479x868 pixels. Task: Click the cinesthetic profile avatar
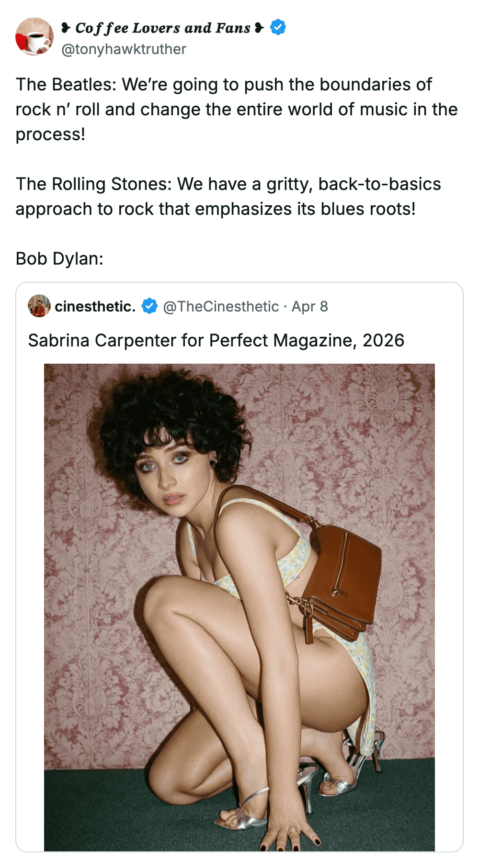coord(39,306)
